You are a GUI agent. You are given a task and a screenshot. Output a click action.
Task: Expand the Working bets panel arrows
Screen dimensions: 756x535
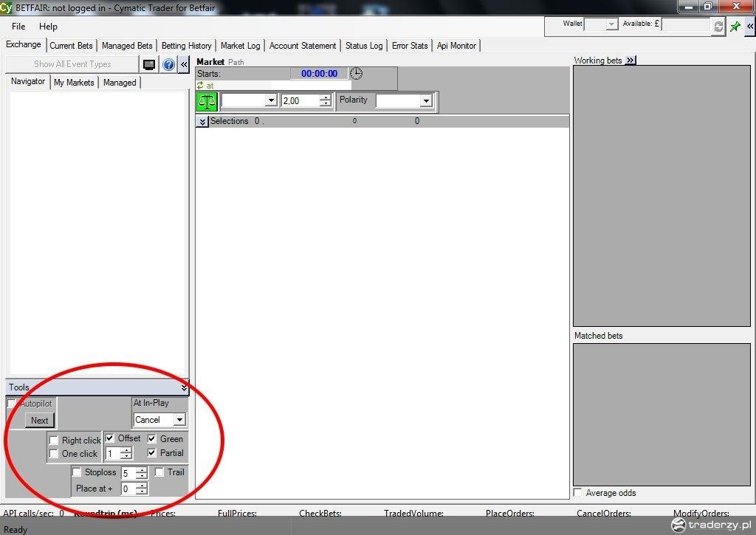tap(630, 61)
